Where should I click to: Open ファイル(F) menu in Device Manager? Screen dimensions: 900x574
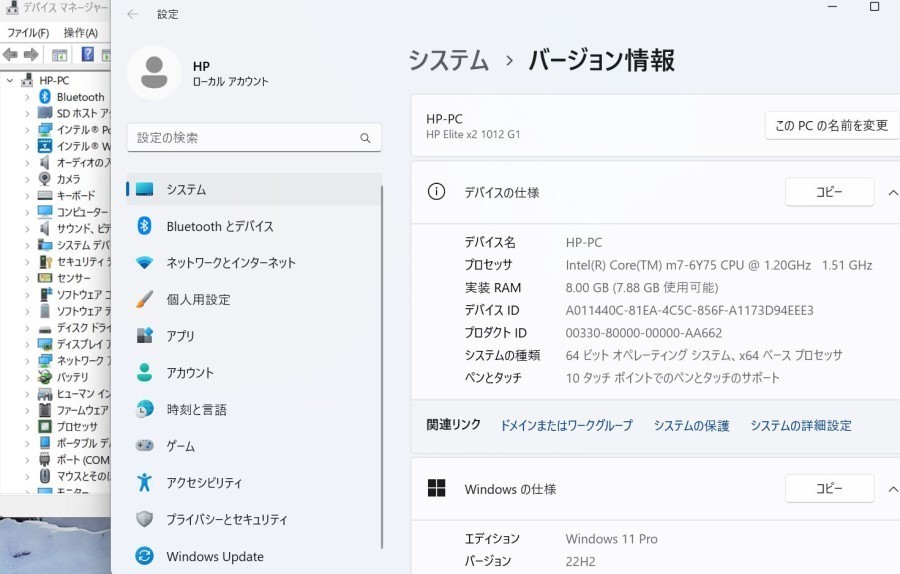point(28,33)
